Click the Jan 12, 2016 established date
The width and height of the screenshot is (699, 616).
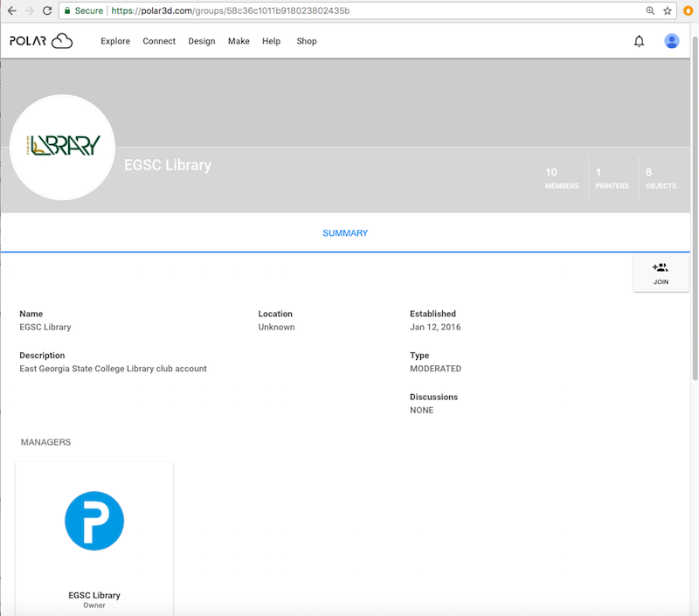(435, 327)
